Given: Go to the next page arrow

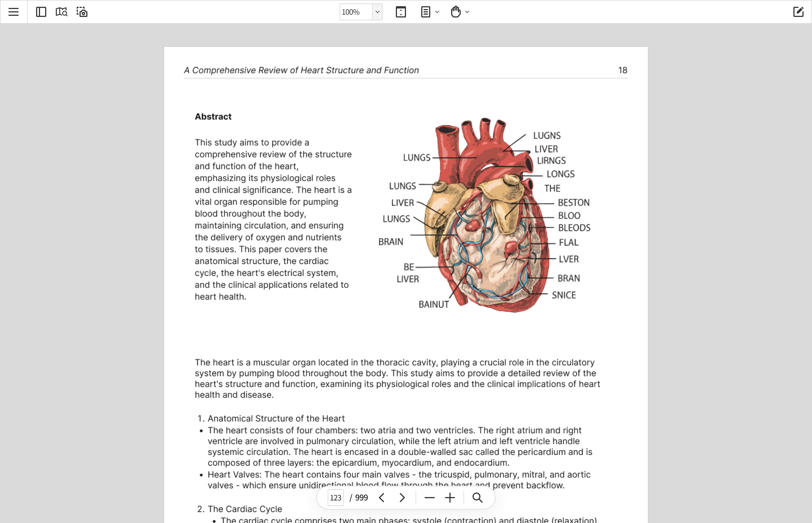Looking at the screenshot, I should (x=402, y=498).
